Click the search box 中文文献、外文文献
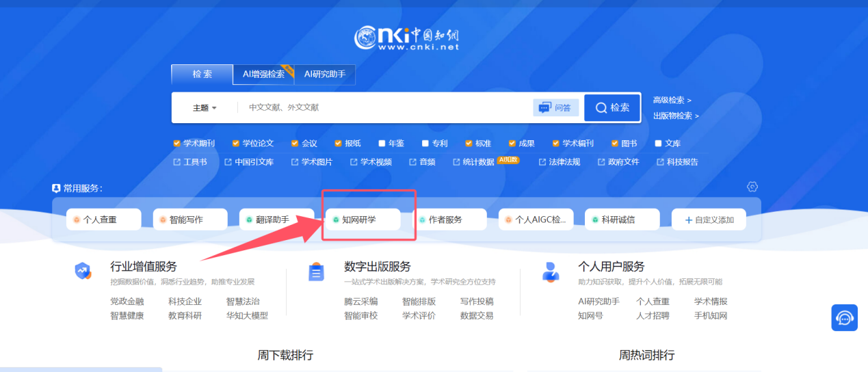Viewport: 868px width, 372px height. pyautogui.click(x=383, y=108)
